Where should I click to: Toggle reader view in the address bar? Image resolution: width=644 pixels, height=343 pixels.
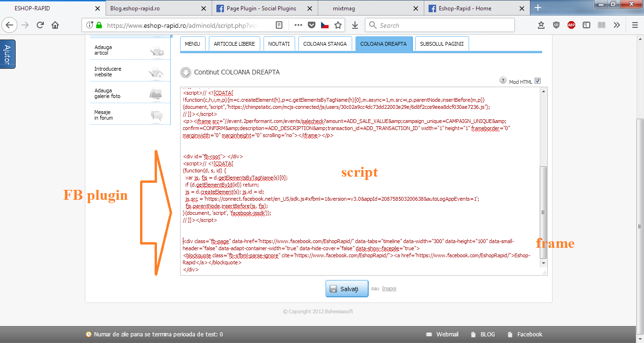(279, 25)
